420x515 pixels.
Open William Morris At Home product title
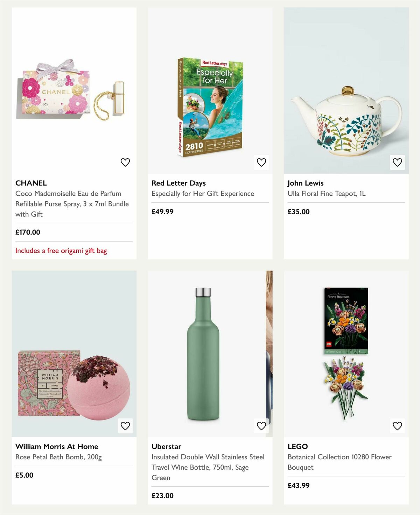click(x=57, y=446)
